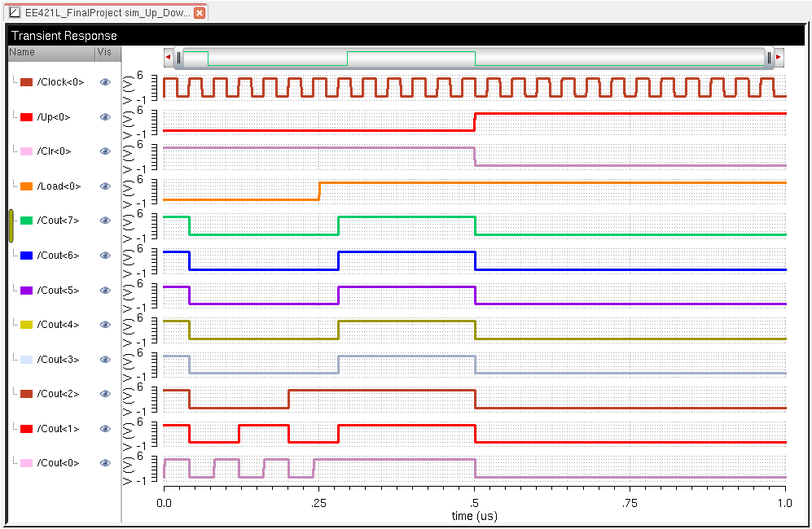Click the right red scroll arrow
The height and width of the screenshot is (529, 812).
tap(779, 58)
